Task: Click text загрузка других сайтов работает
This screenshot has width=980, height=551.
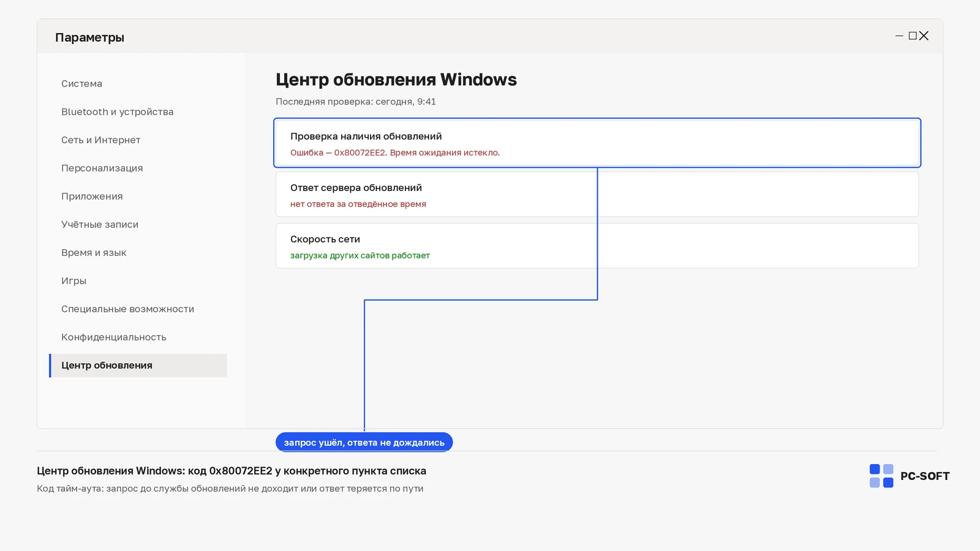Action: 360,255
